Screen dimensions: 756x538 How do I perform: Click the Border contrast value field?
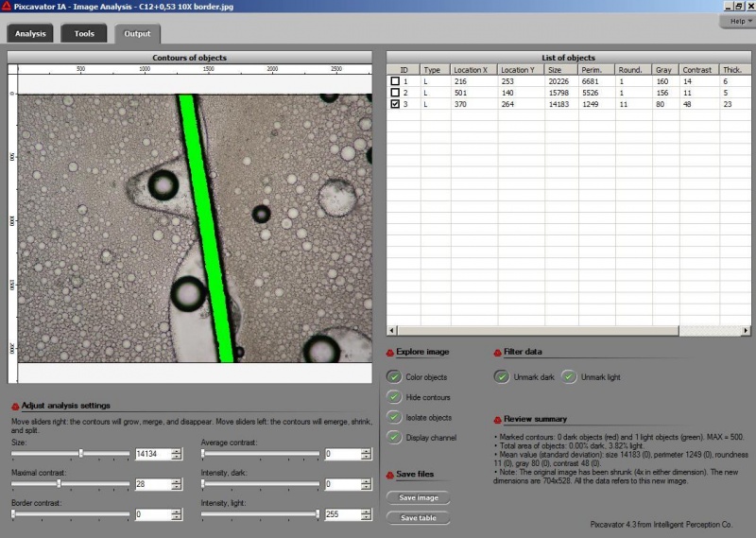tap(152, 514)
